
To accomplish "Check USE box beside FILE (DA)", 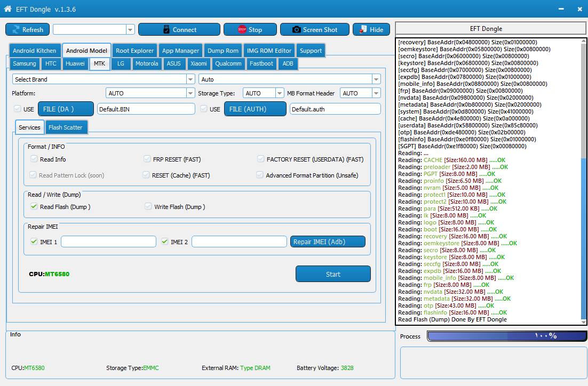I will click(x=17, y=109).
